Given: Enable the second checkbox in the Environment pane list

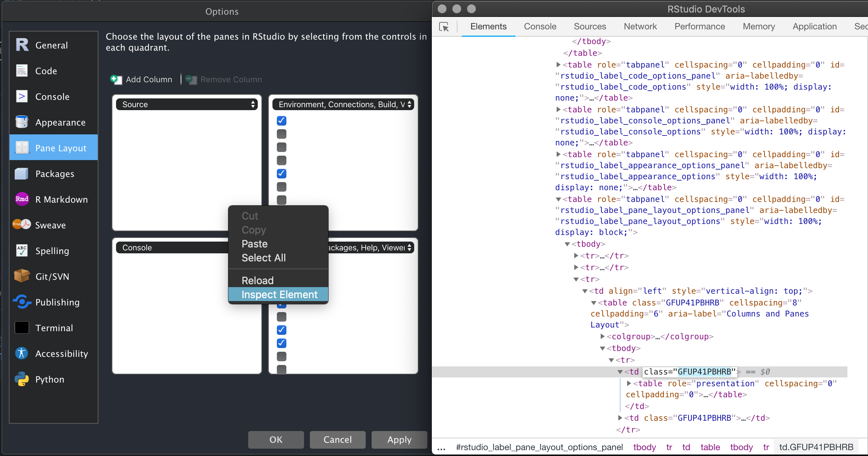Looking at the screenshot, I should [281, 134].
